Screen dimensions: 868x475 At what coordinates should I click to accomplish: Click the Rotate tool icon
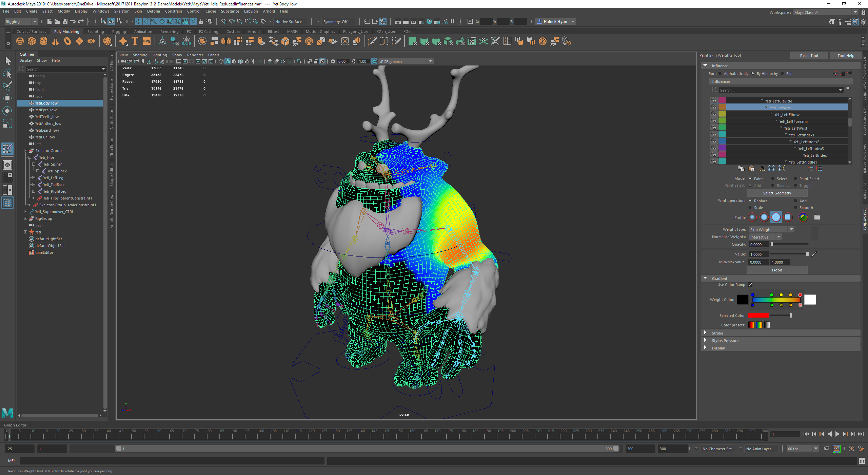pos(7,111)
